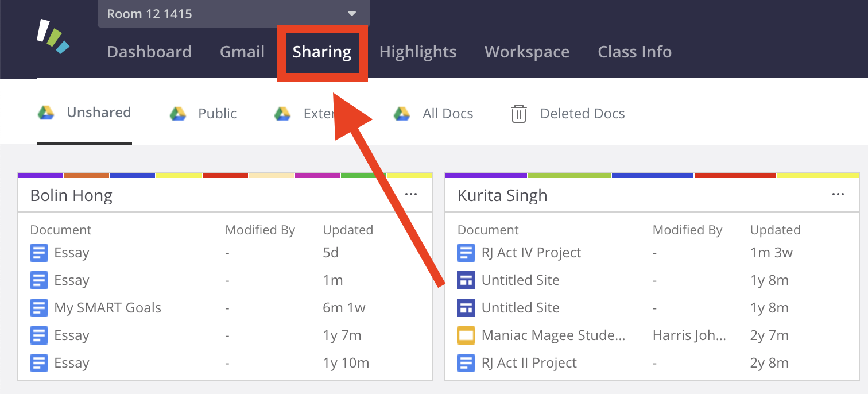Open the My SMART Goals document
This screenshot has width=868, height=394.
(108, 308)
